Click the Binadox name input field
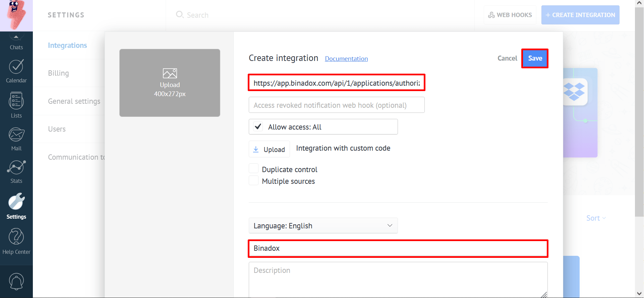This screenshot has width=644, height=298. point(398,248)
